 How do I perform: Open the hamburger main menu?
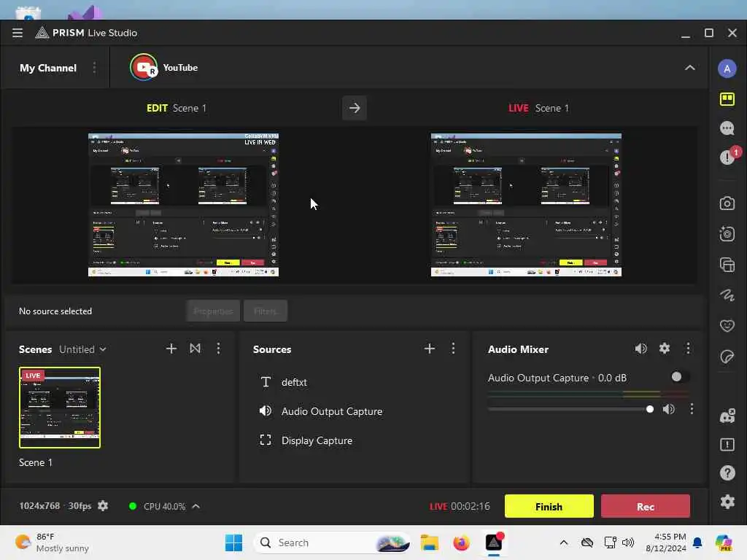[x=18, y=33]
